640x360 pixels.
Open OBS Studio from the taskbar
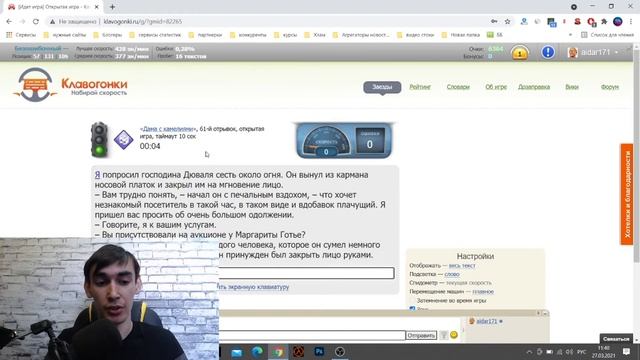340,351
